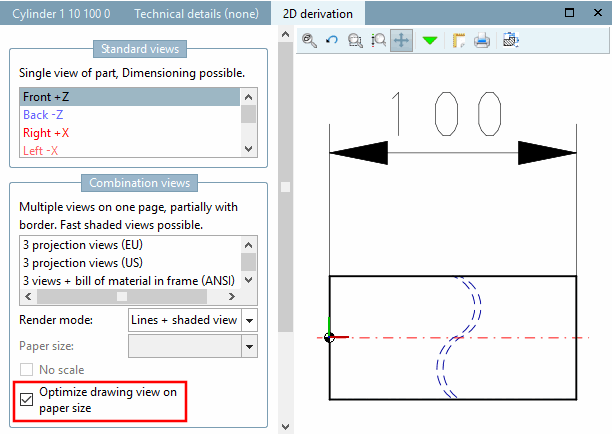The height and width of the screenshot is (434, 612).
Task: Print the 2D derivation drawing
Action: pos(482,40)
